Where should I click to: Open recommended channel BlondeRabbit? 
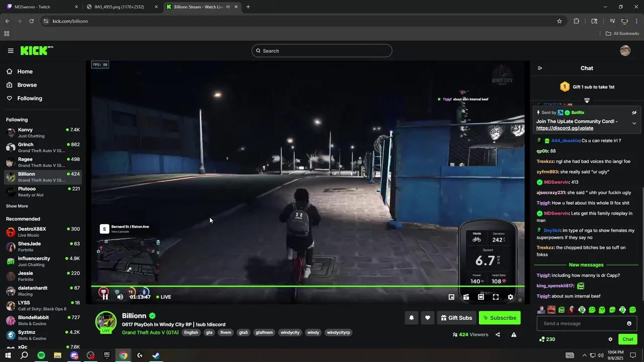(43, 320)
